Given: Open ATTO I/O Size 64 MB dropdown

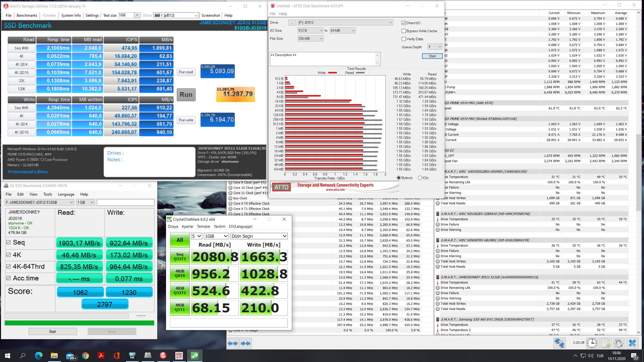Looking at the screenshot, I should click(343, 30).
